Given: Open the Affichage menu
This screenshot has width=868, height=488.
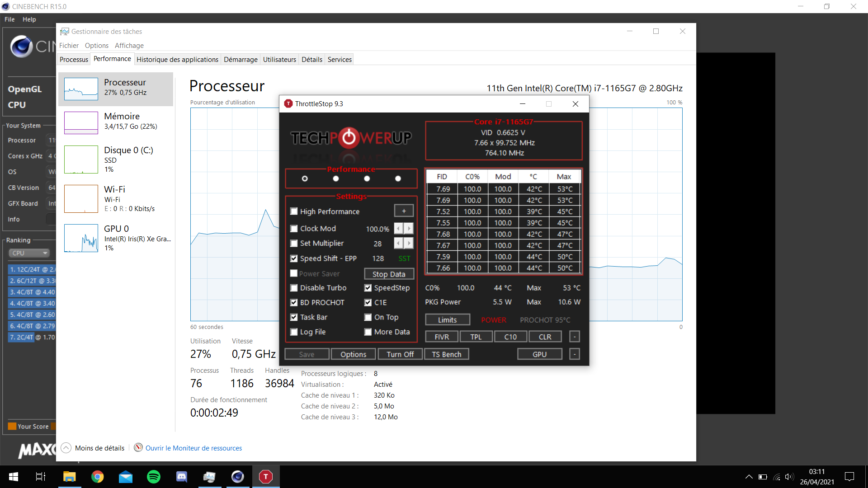Looking at the screenshot, I should pyautogui.click(x=129, y=45).
